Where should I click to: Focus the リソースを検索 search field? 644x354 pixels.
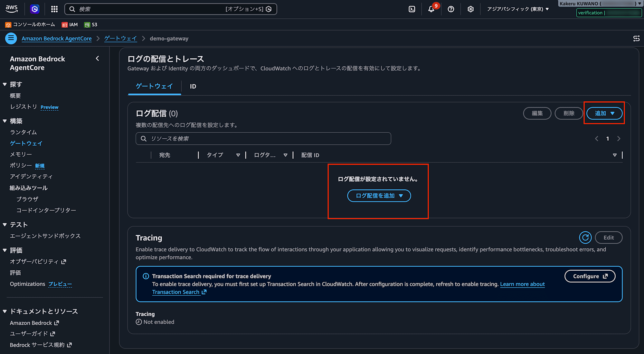tap(263, 139)
